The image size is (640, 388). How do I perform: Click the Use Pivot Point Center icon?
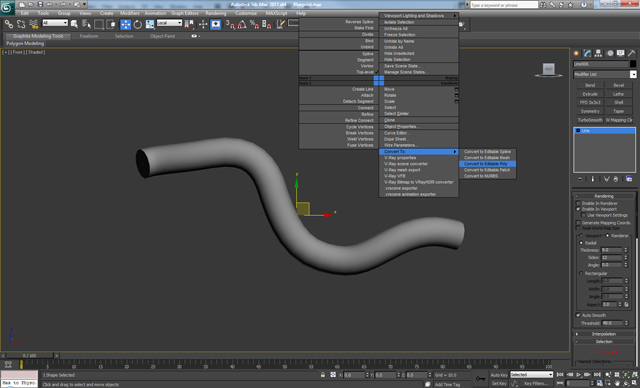tap(189, 24)
